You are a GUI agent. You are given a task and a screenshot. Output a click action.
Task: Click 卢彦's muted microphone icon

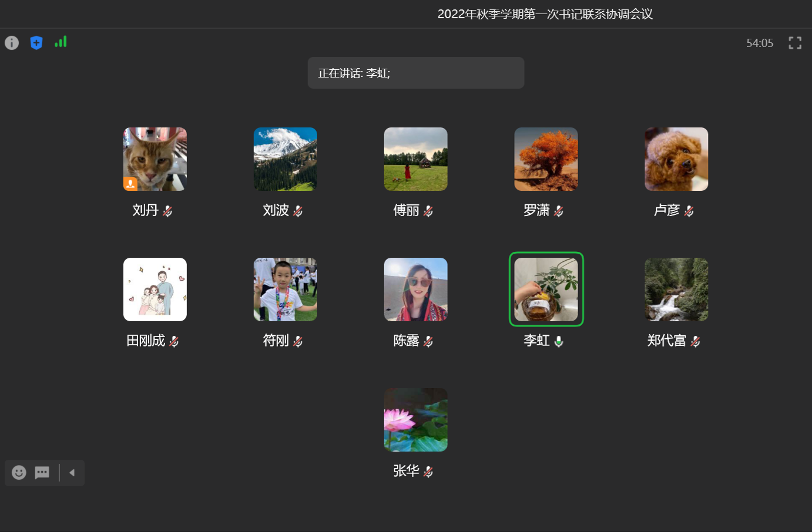(690, 210)
